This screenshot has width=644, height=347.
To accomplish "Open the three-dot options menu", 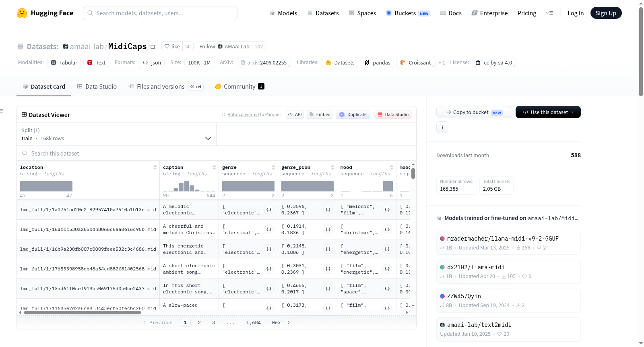I will 442,127.
